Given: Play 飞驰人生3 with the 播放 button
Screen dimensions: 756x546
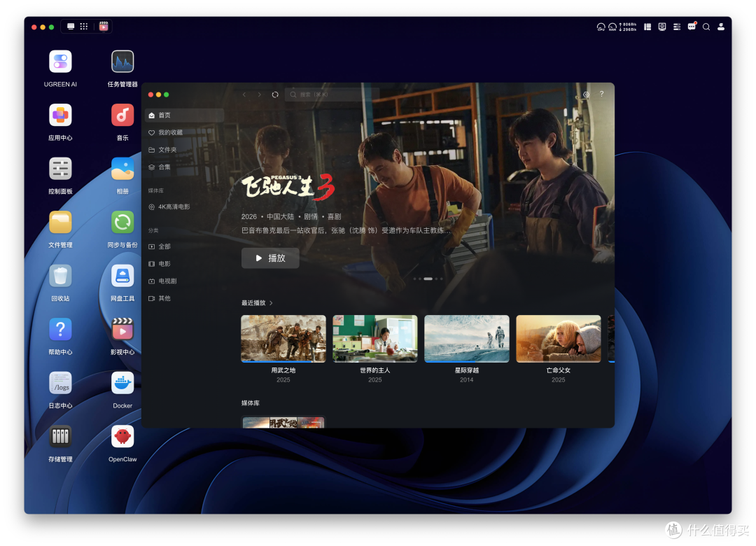Looking at the screenshot, I should tap(270, 258).
